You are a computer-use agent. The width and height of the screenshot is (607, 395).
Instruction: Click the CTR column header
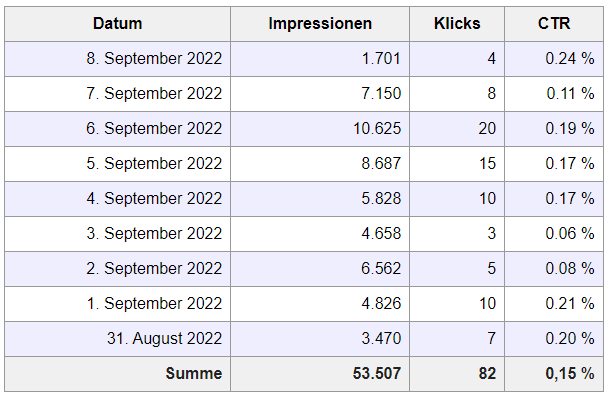tap(554, 24)
